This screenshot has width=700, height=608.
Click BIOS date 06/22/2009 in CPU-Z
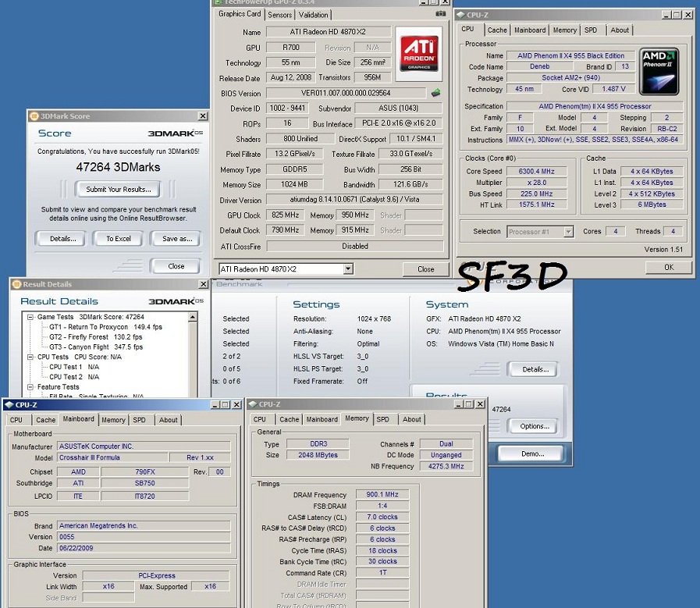[144, 548]
